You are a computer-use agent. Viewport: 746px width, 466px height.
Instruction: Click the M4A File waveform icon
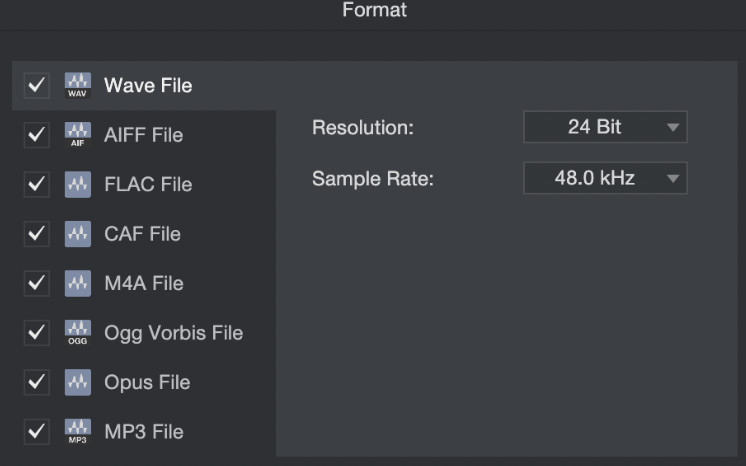(78, 284)
